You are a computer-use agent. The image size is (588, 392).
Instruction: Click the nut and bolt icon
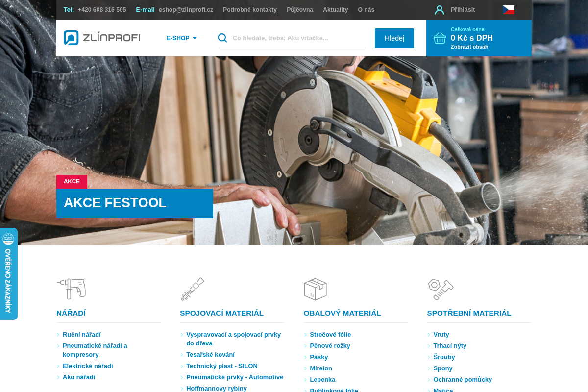coord(441,289)
